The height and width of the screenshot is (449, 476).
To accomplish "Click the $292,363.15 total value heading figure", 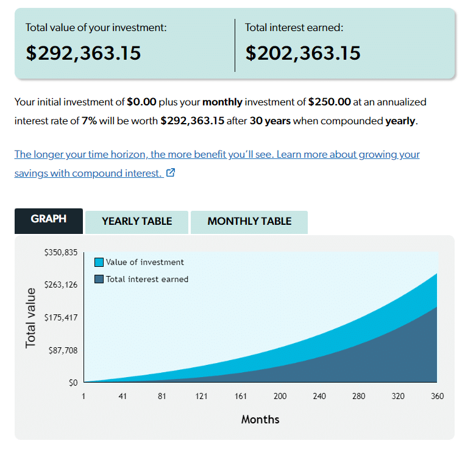I will coord(83,53).
